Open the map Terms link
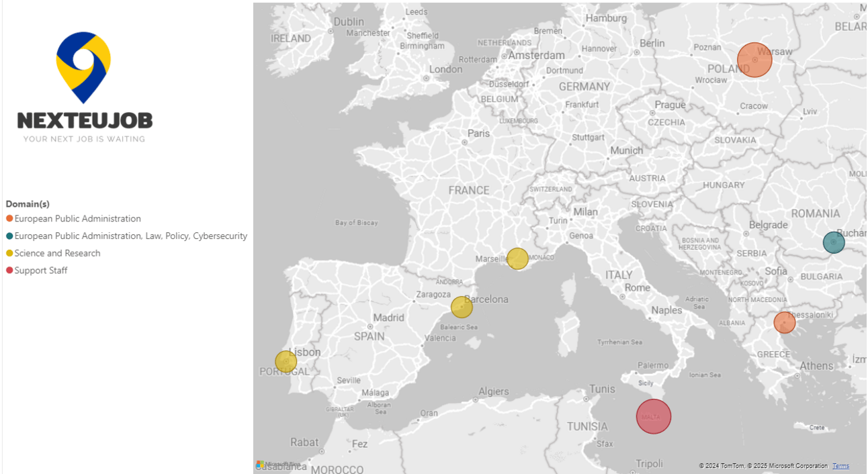 (x=840, y=466)
